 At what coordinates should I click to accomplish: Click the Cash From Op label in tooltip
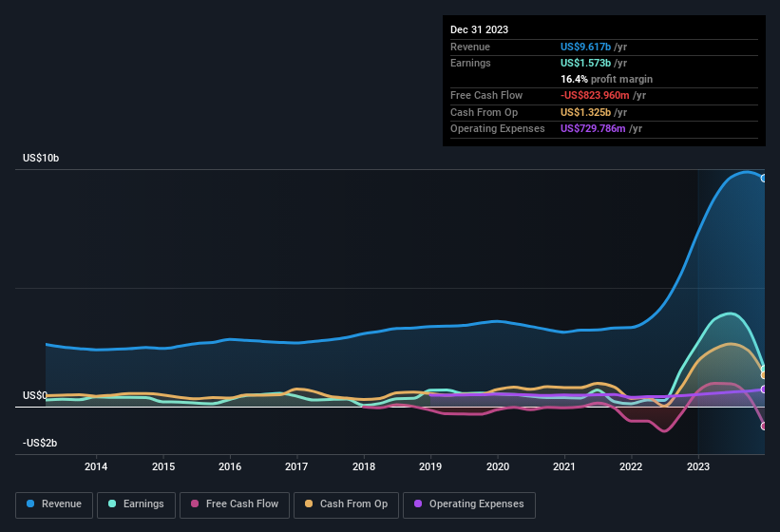484,112
